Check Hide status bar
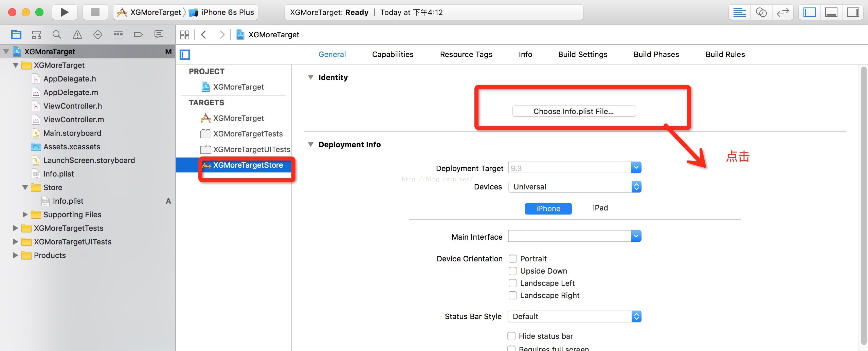Image resolution: width=868 pixels, height=351 pixels. coord(511,336)
